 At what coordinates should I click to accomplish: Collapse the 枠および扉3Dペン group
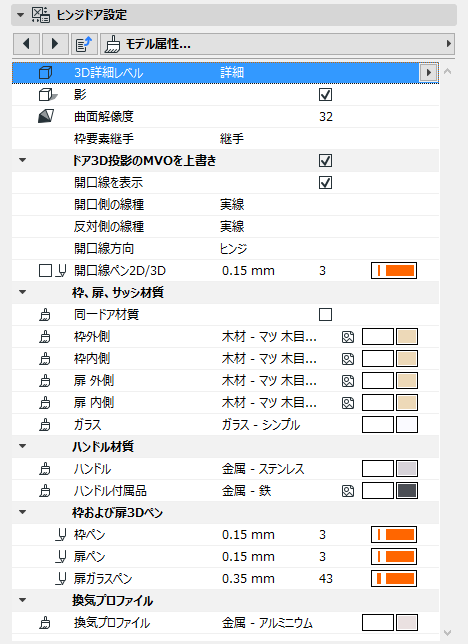(23, 513)
